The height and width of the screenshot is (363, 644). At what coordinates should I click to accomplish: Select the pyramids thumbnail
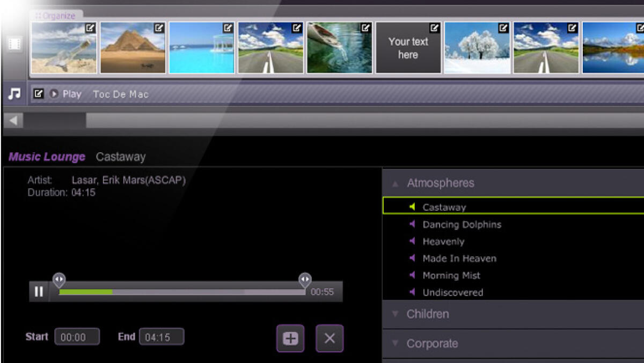point(133,48)
